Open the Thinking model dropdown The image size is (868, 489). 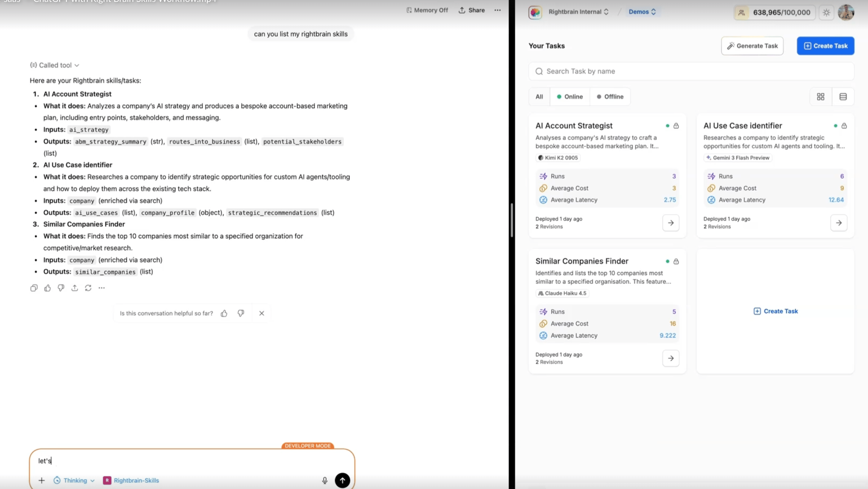(x=74, y=480)
